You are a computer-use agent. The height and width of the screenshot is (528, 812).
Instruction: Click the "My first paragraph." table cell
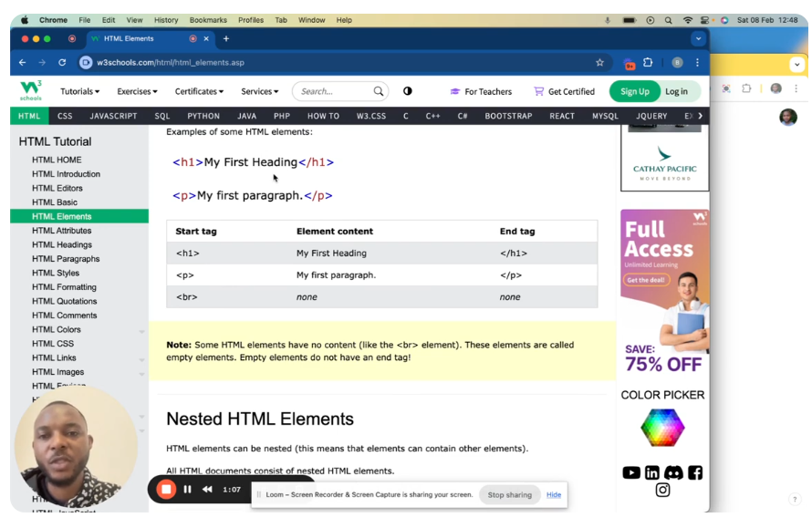(336, 275)
